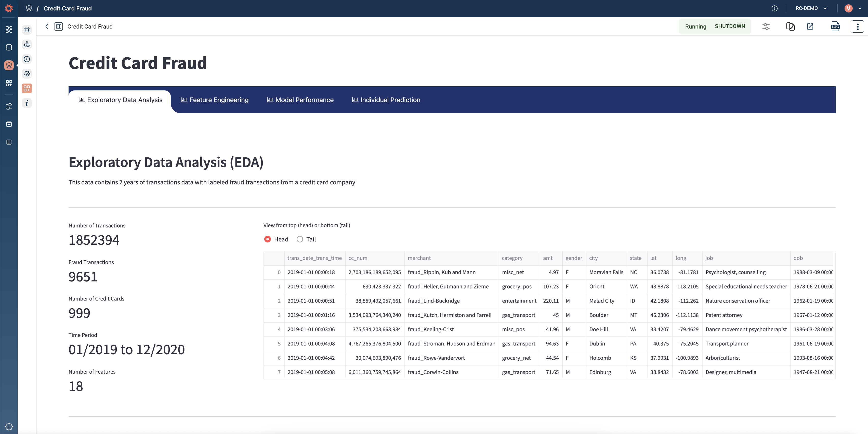
Task: Select the Head radio button
Action: [x=268, y=239]
